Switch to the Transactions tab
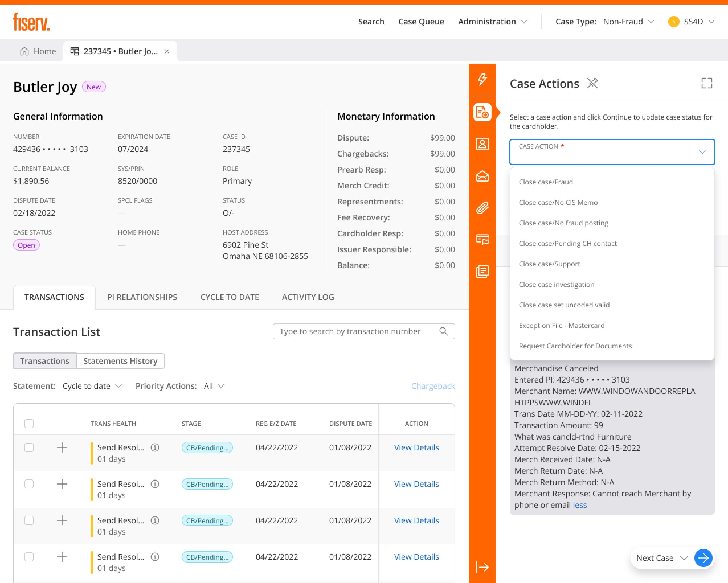The height and width of the screenshot is (583, 728). pyautogui.click(x=54, y=297)
